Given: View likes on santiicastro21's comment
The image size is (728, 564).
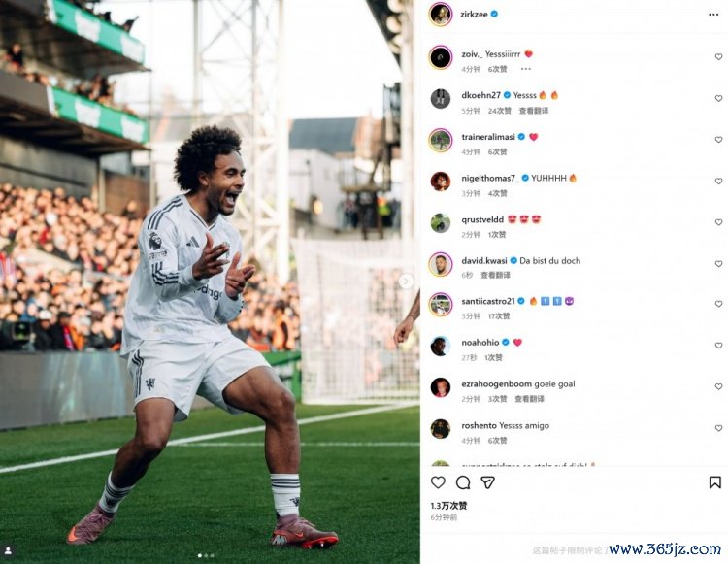Looking at the screenshot, I should coord(499,316).
